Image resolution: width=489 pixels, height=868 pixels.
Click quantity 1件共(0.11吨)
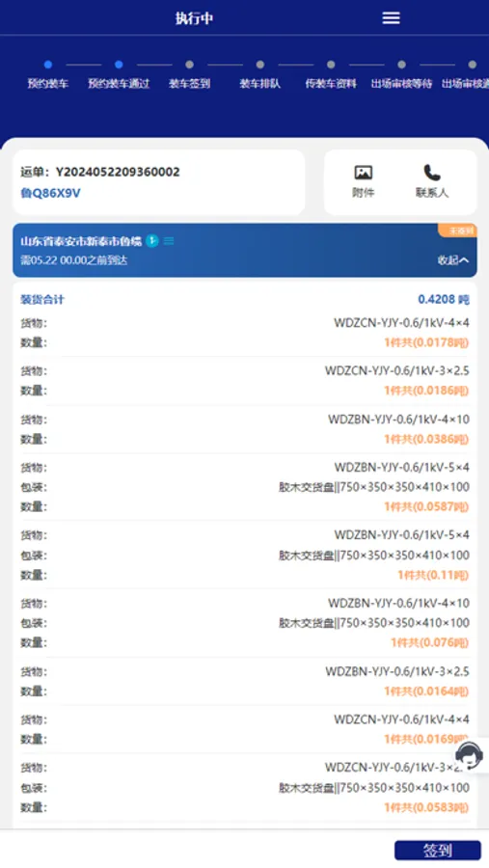(433, 575)
